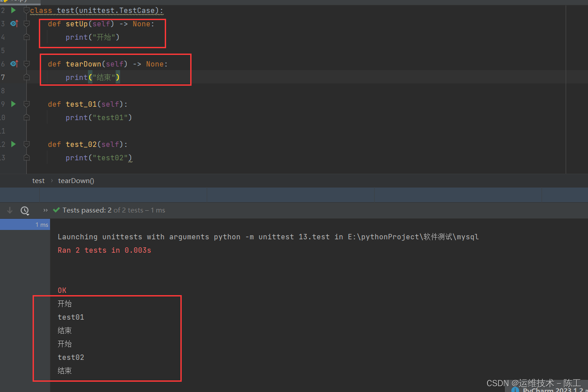Collapse the tearDown method fold marker
Viewport: 588px width, 392px height.
click(26, 64)
